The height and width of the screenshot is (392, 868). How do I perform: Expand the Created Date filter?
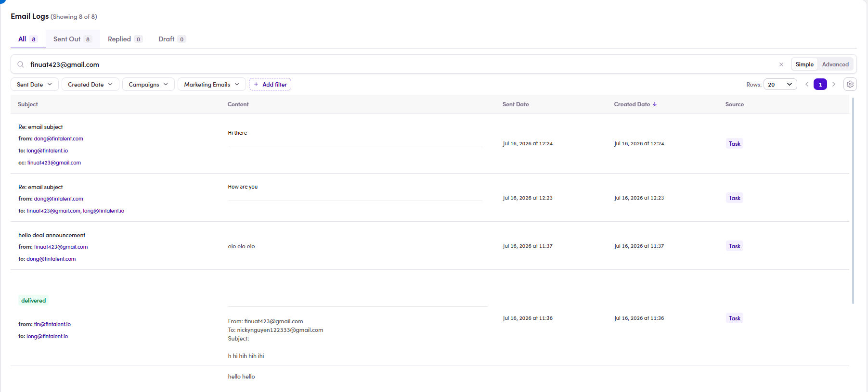point(90,84)
